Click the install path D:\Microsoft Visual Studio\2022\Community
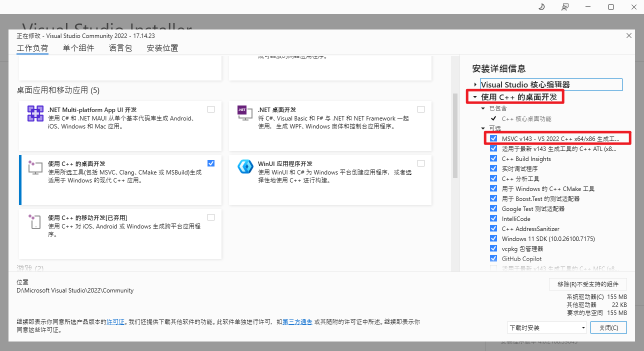This screenshot has width=644, height=351. (75, 290)
